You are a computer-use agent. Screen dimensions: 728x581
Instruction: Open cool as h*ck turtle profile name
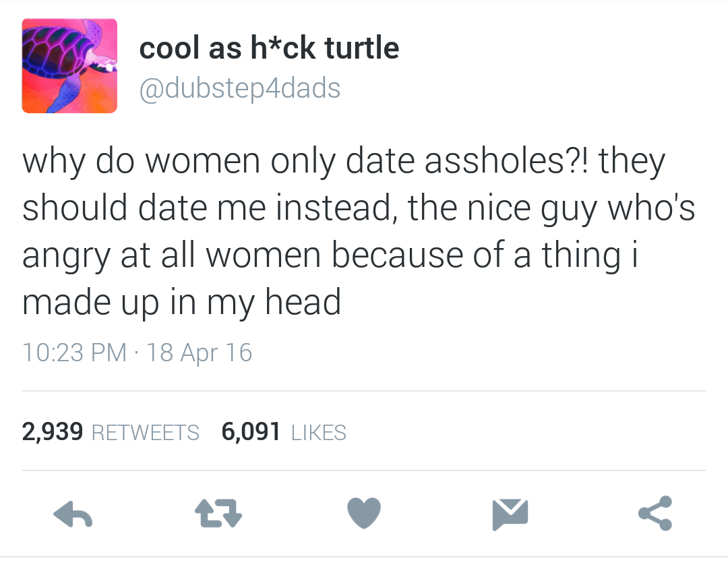[x=269, y=48]
